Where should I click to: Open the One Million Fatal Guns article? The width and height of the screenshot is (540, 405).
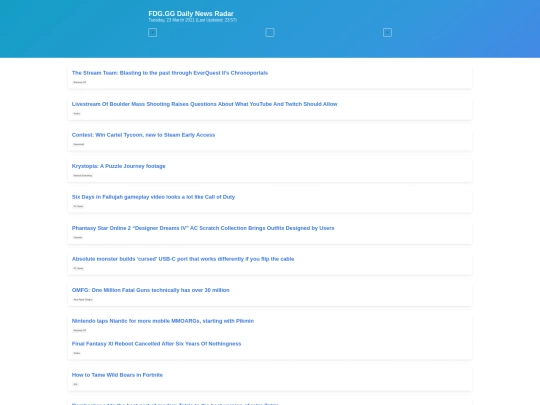click(150, 290)
